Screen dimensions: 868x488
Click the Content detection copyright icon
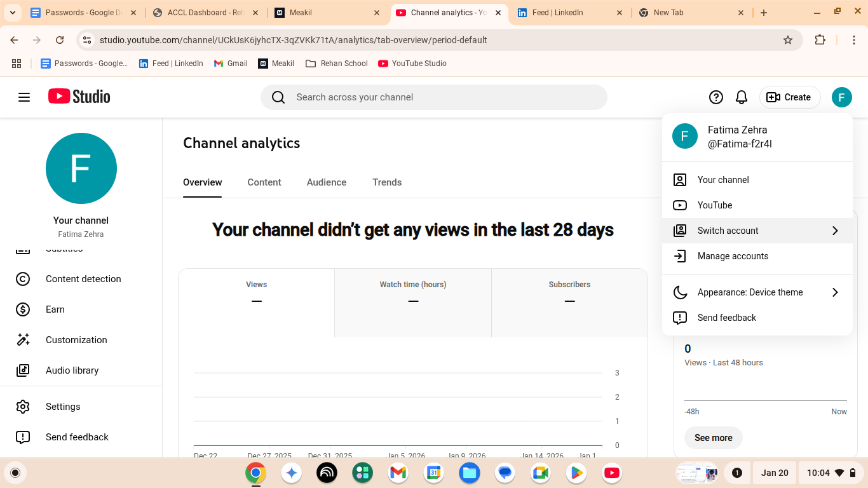pyautogui.click(x=23, y=279)
